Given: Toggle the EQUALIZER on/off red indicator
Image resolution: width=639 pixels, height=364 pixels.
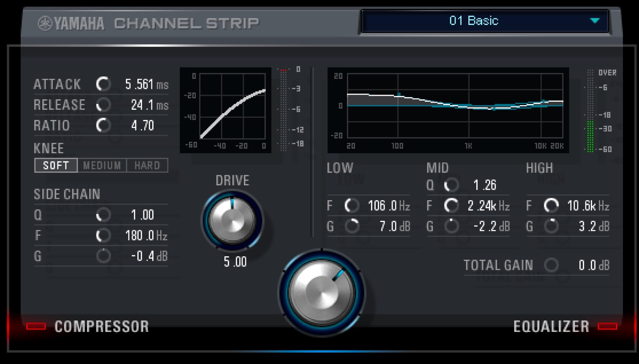Looking at the screenshot, I should point(607,326).
